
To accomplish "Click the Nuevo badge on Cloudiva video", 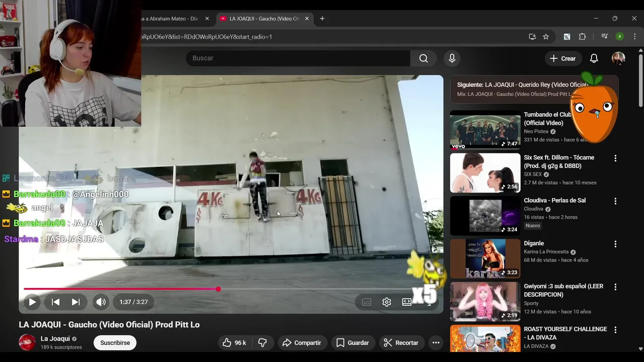I will coord(533,226).
